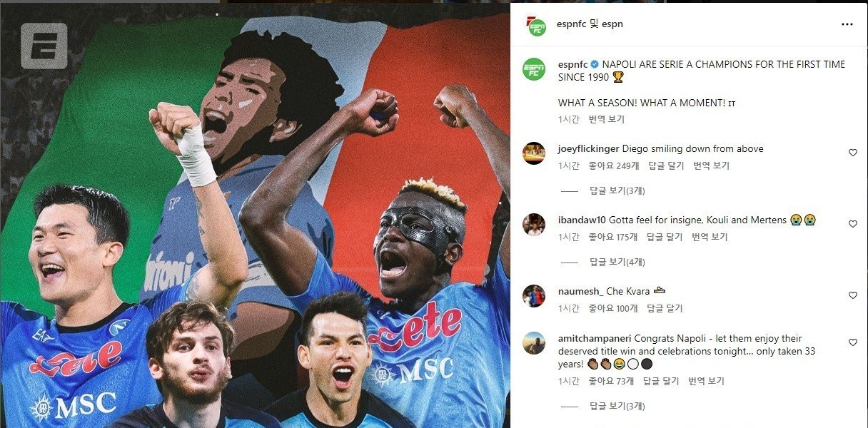Open joeyflickinger's profile picture
Viewport: 868px width, 428px height.
(534, 153)
